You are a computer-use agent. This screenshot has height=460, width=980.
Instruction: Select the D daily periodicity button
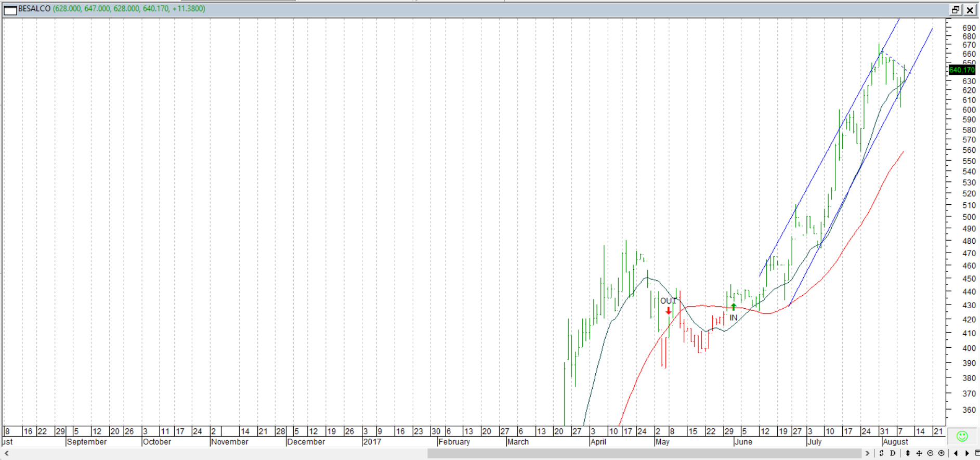click(893, 453)
